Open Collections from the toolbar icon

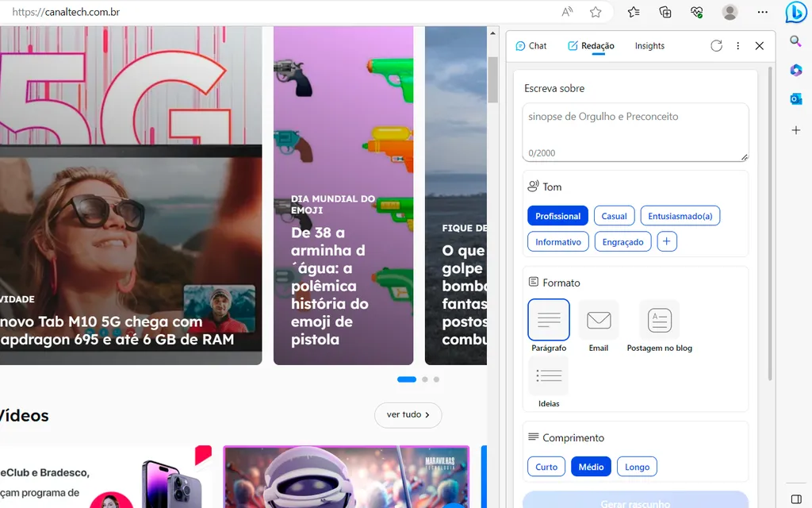click(x=665, y=12)
